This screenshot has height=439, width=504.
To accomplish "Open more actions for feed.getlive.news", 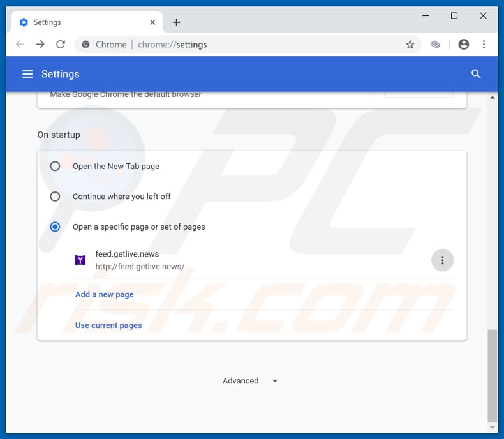I will pyautogui.click(x=442, y=260).
